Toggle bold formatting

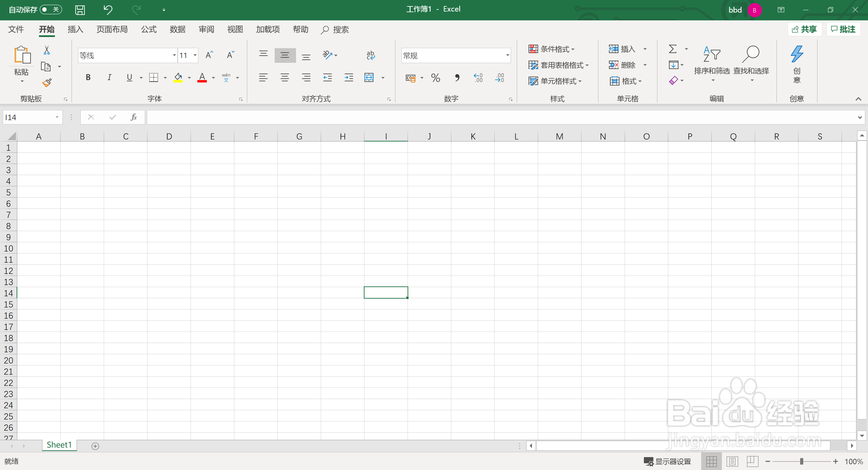(88, 78)
